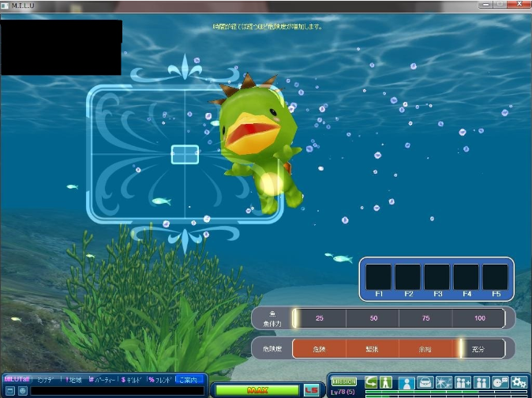
Task: Select the MILUTall chat tab
Action: pos(17,379)
